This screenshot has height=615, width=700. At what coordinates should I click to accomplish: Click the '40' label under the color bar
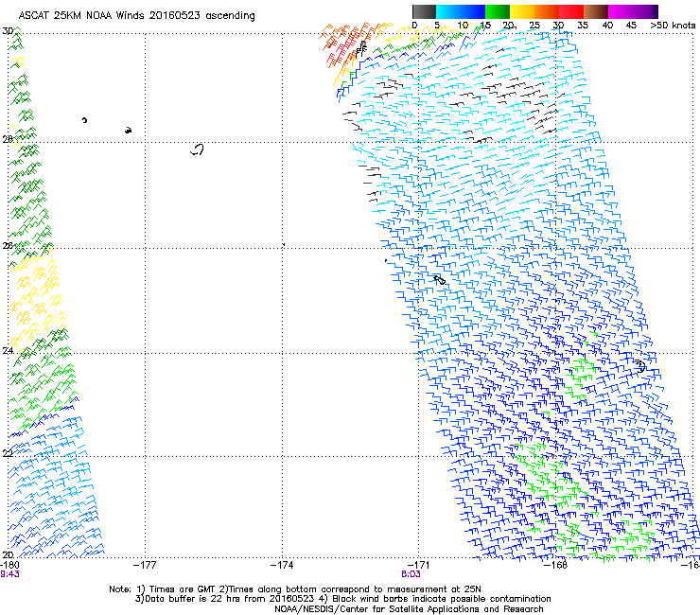click(x=607, y=25)
